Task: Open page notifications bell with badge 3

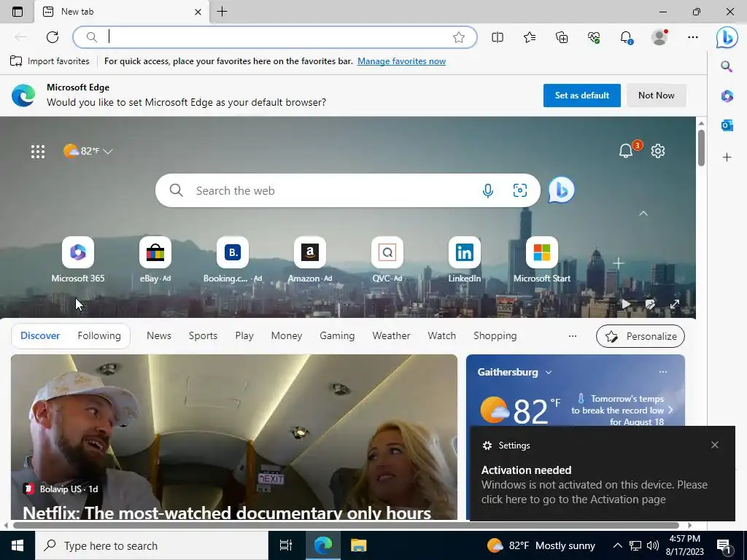Action: coord(626,151)
